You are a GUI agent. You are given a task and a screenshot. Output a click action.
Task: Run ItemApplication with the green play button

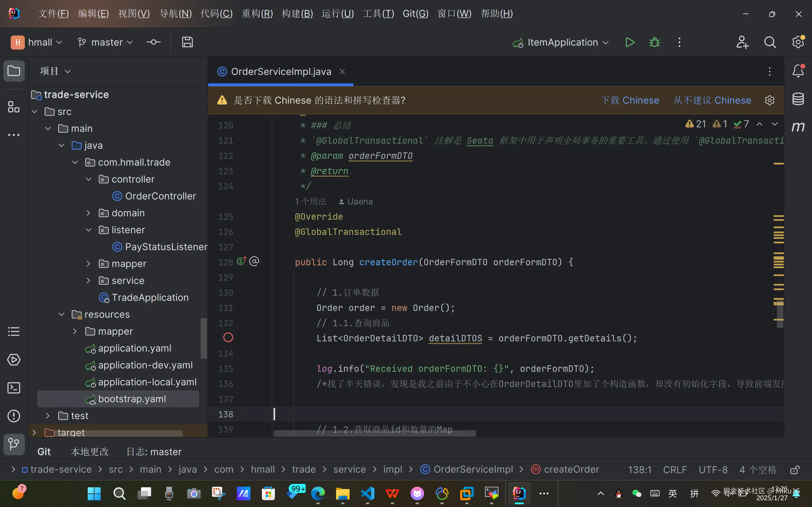pos(630,43)
